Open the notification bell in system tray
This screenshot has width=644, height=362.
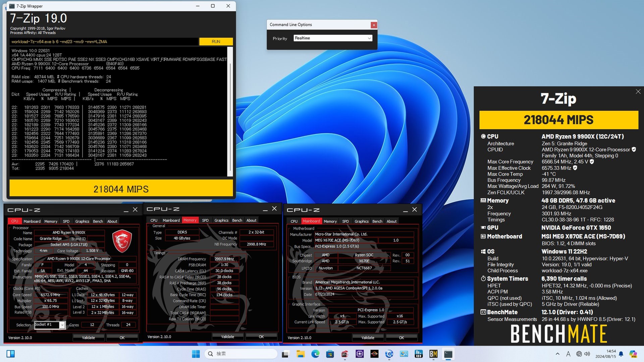click(x=621, y=354)
